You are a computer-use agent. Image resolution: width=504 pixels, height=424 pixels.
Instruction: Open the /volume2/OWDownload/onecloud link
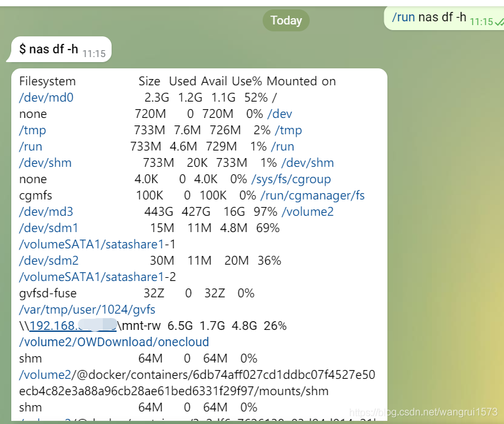coord(114,342)
